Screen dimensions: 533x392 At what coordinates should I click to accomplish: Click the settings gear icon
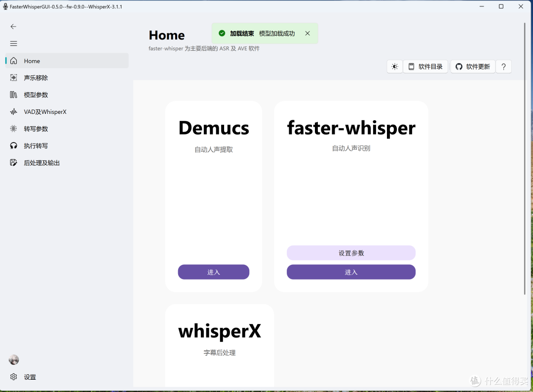14,377
